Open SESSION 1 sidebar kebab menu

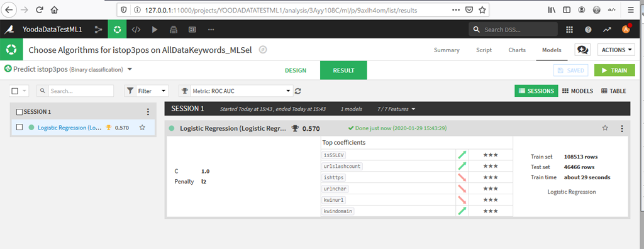(x=148, y=111)
